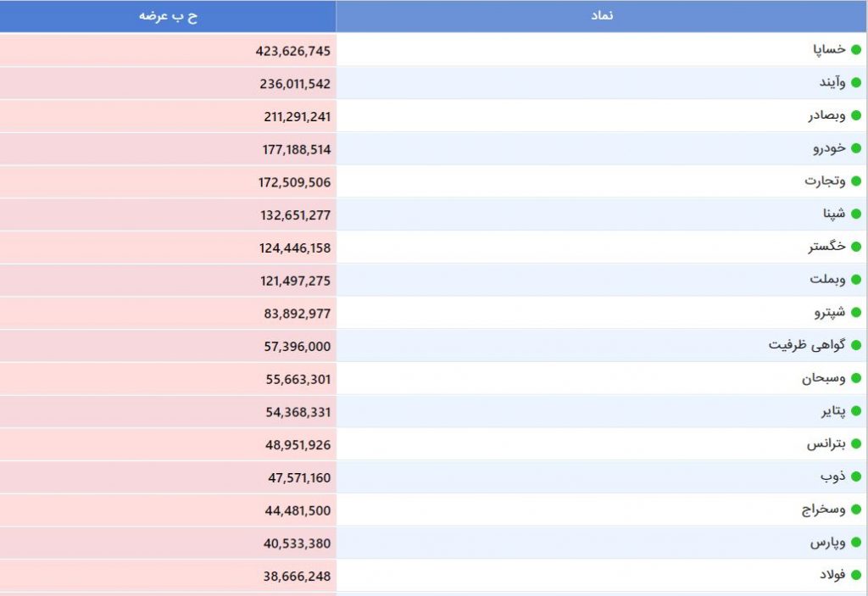Click the green status dot beside خگستر

pyautogui.click(x=856, y=247)
